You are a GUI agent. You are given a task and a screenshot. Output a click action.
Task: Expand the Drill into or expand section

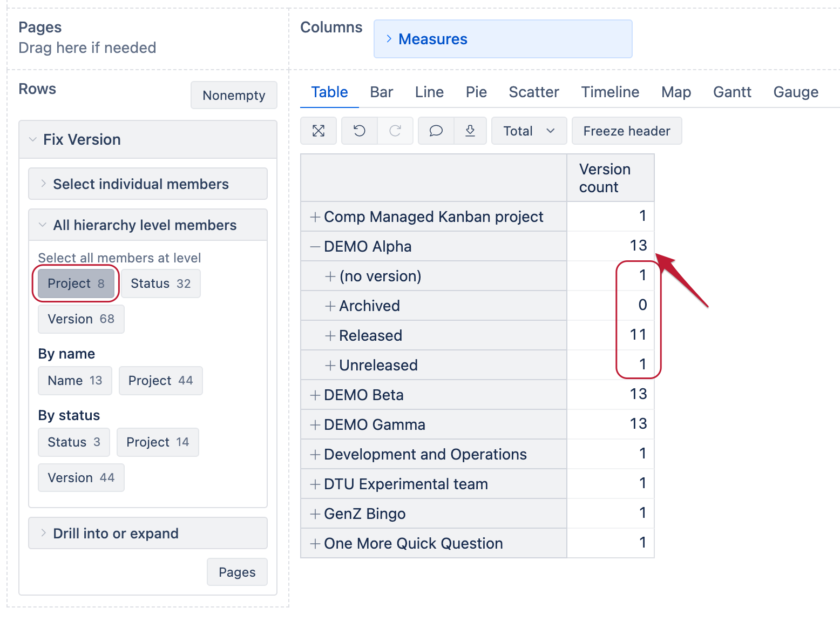pyautogui.click(x=116, y=533)
